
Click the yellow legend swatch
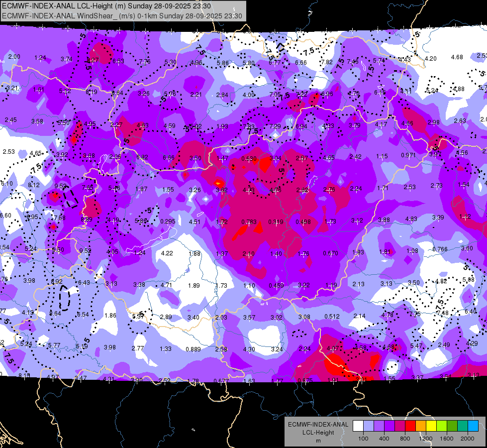(431, 426)
